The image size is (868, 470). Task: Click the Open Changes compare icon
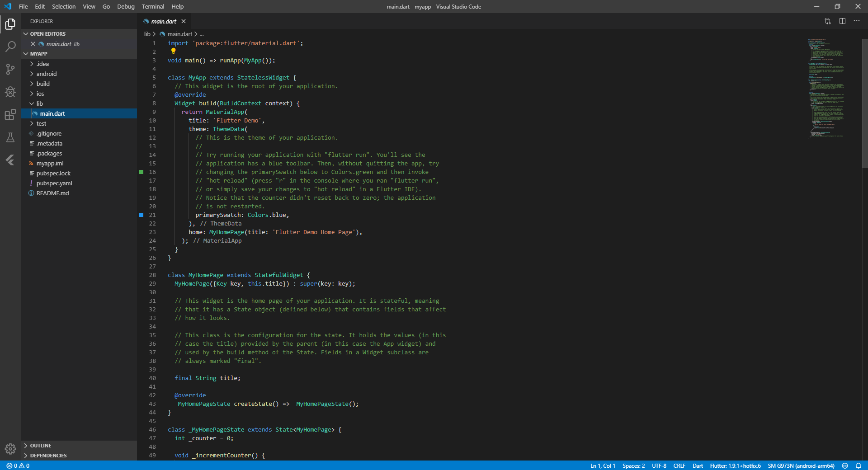click(828, 21)
